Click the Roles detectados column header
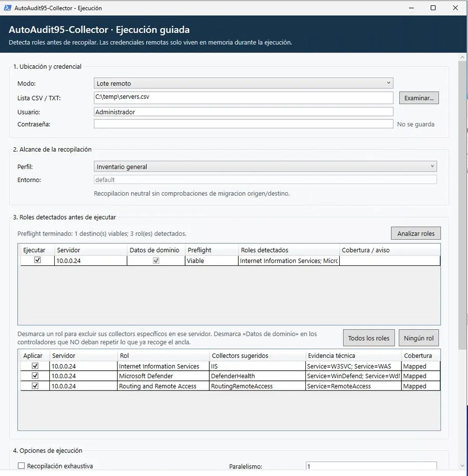The image size is (468, 476). coord(289,250)
